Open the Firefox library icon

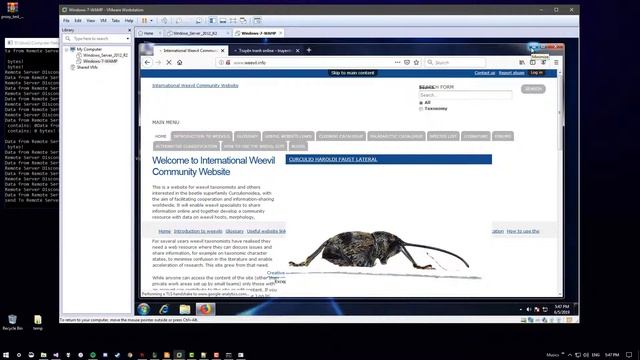(x=522, y=62)
